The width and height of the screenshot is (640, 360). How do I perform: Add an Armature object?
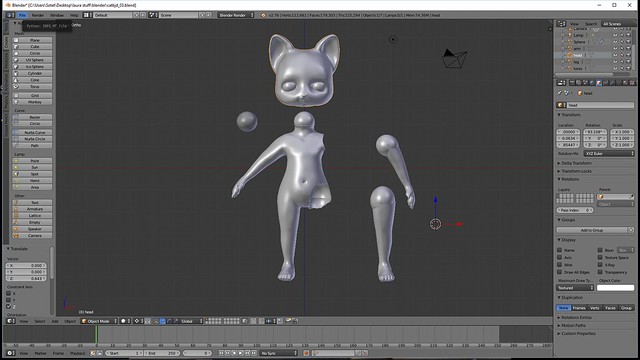[32, 209]
